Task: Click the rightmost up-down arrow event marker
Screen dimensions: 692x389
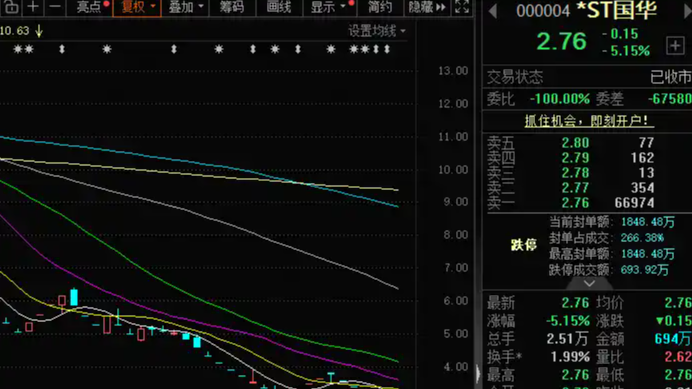Action: (x=387, y=49)
